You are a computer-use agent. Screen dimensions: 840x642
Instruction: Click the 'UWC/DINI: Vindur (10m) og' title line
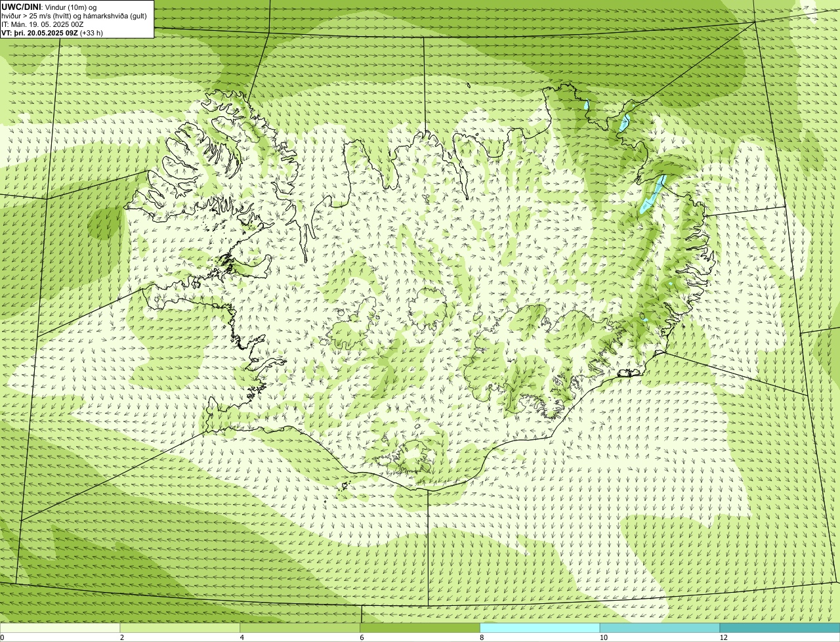coord(49,7)
